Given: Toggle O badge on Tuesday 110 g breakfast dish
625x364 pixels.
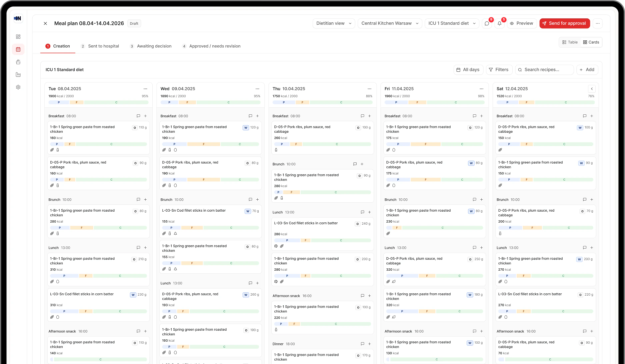Looking at the screenshot, I should (135, 127).
